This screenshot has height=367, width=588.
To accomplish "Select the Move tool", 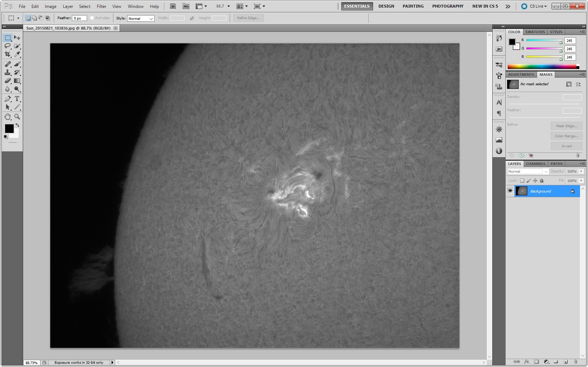I will point(17,38).
